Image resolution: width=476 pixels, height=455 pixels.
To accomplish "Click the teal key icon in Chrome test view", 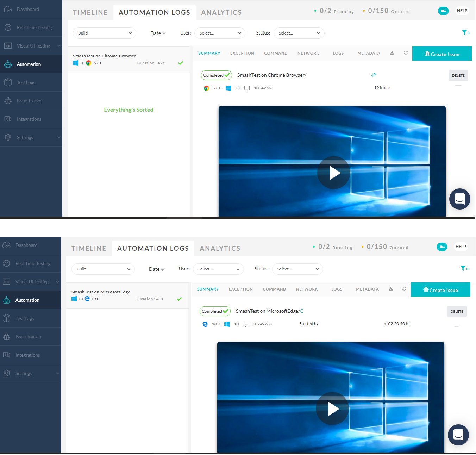I will [443, 11].
